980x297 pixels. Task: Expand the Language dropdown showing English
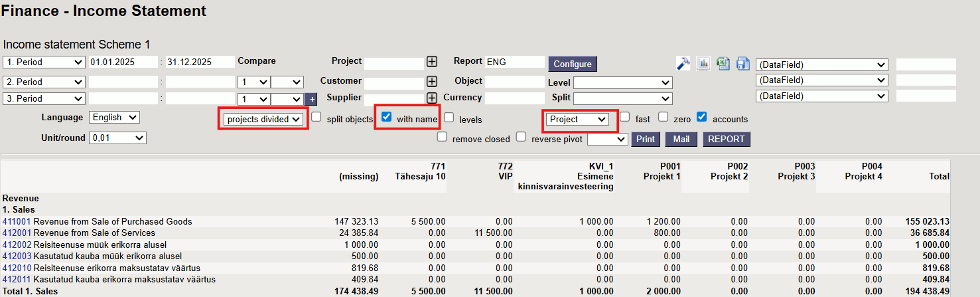click(x=114, y=118)
